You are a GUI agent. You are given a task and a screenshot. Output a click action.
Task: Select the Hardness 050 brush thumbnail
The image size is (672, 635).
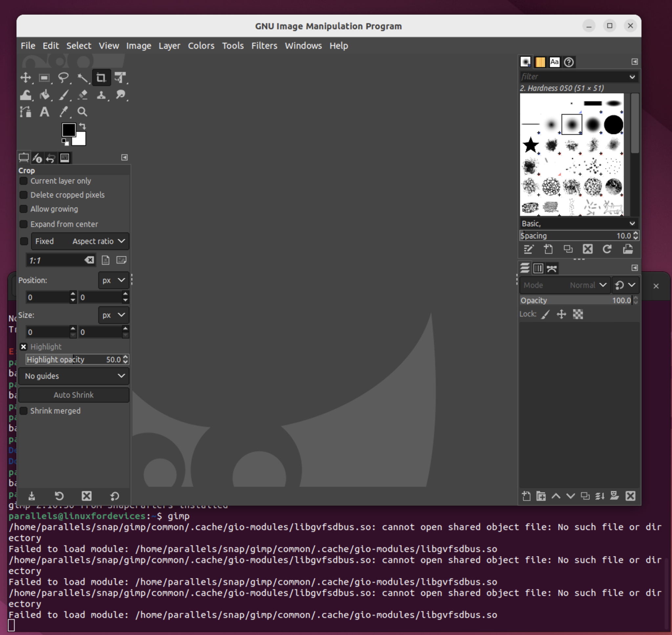tap(572, 124)
